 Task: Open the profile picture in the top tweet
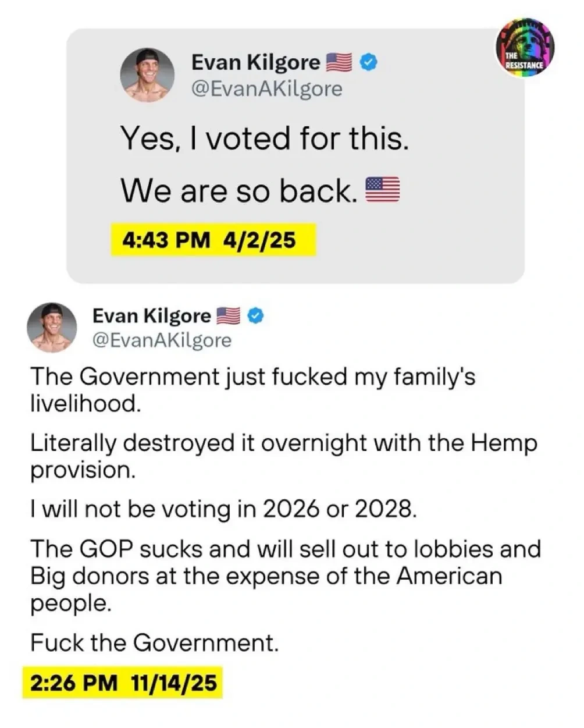[x=148, y=74]
